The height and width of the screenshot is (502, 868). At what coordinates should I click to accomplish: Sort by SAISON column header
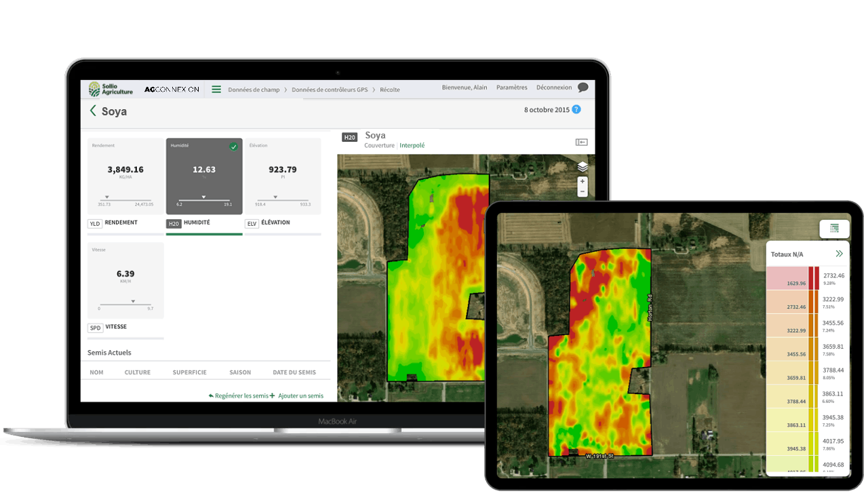coord(240,372)
